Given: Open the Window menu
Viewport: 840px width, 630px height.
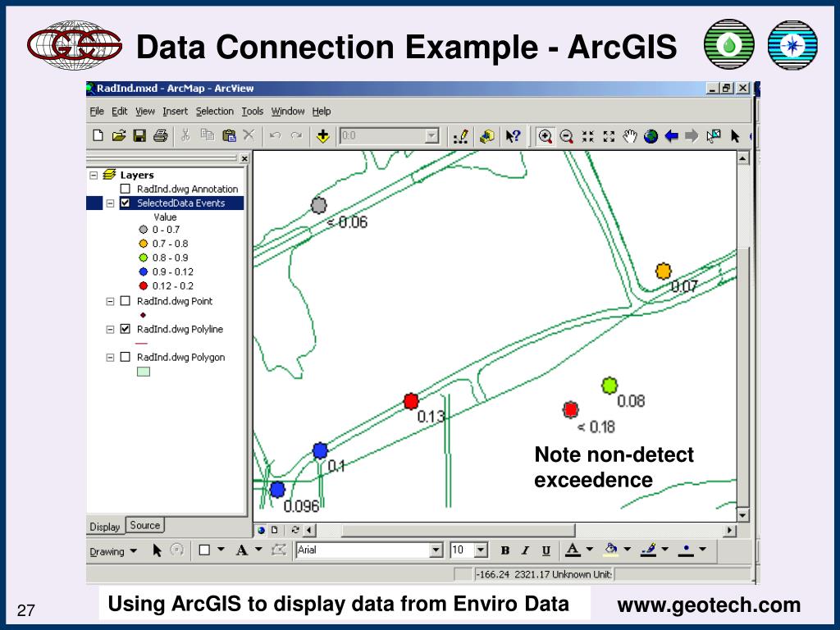Looking at the screenshot, I should click(288, 111).
